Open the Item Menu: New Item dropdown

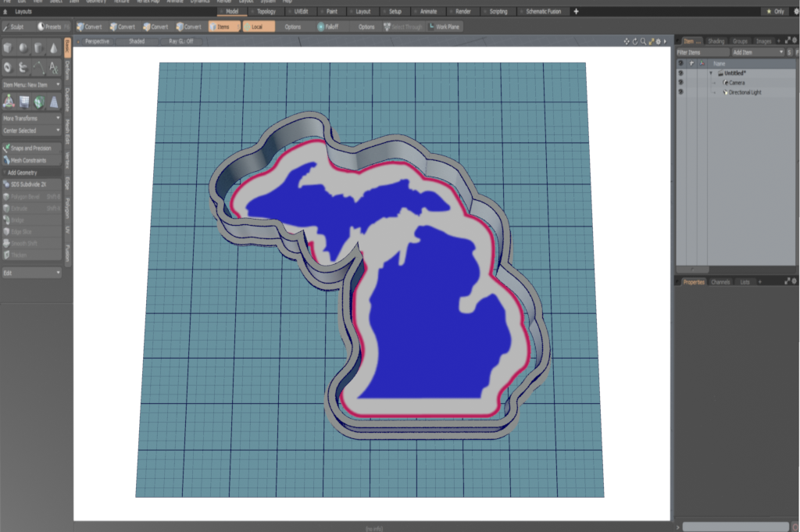click(x=31, y=84)
